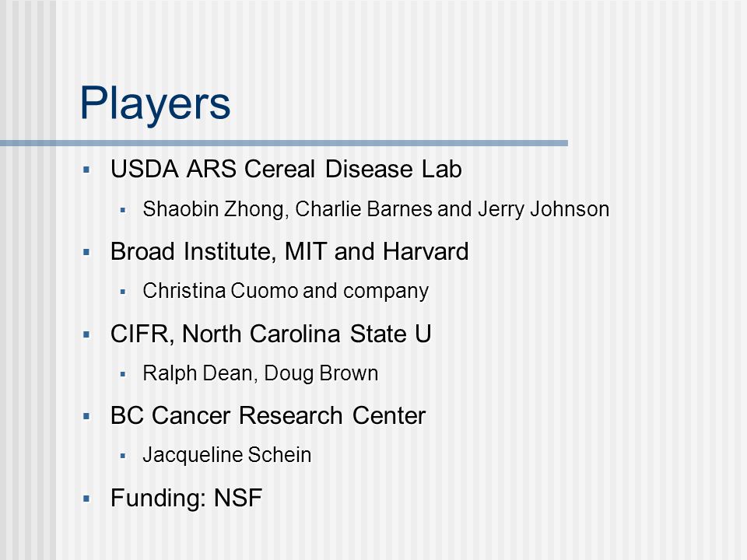Select the CIFR, North Carolina State U line
The width and height of the screenshot is (747, 560).
(271, 334)
